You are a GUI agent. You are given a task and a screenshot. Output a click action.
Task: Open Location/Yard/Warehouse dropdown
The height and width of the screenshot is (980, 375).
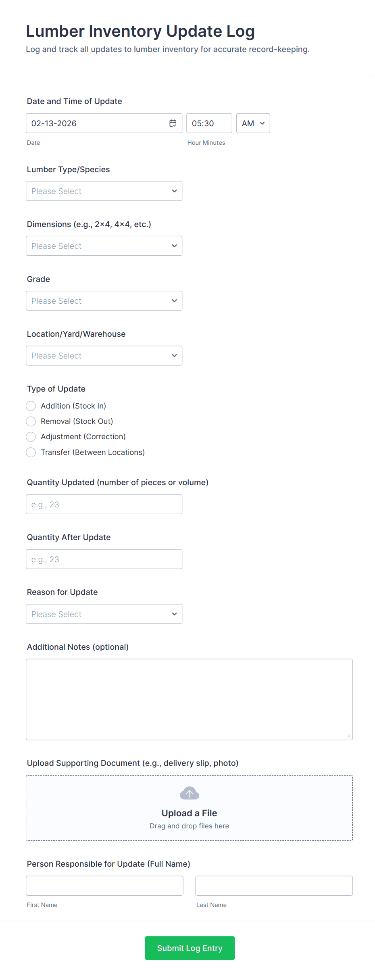click(x=104, y=356)
